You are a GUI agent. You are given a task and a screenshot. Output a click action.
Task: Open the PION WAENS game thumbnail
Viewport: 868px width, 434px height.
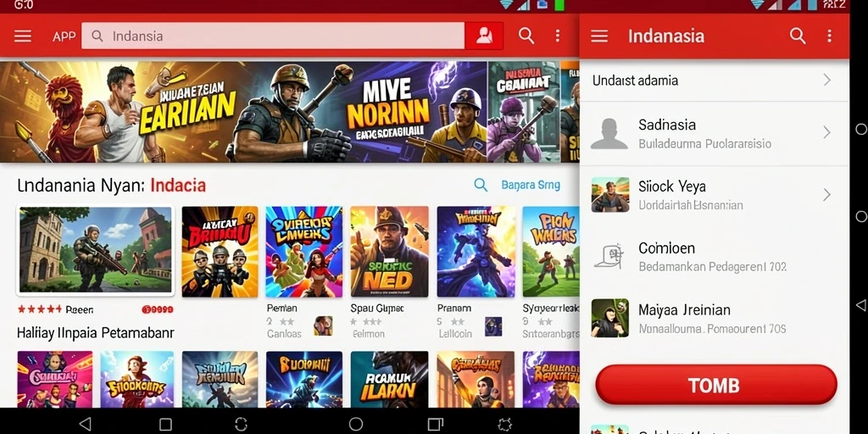551,251
